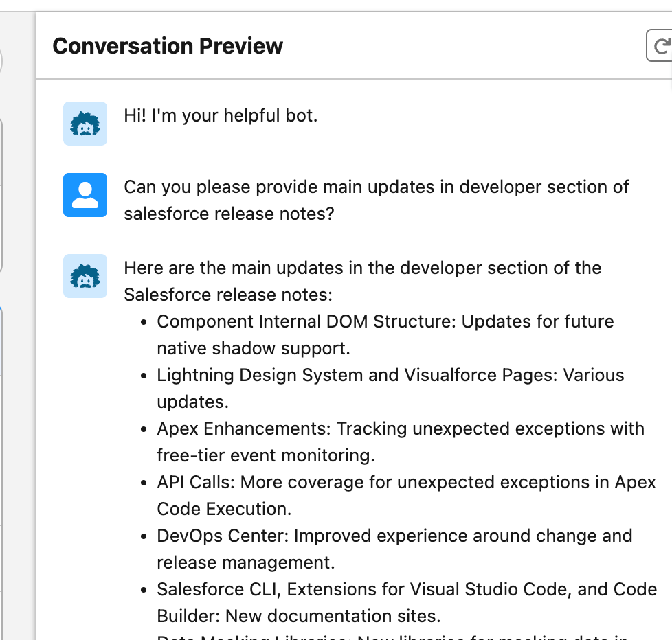The height and width of the screenshot is (640, 672).
Task: Click the Conversation Preview heading
Action: click(168, 46)
